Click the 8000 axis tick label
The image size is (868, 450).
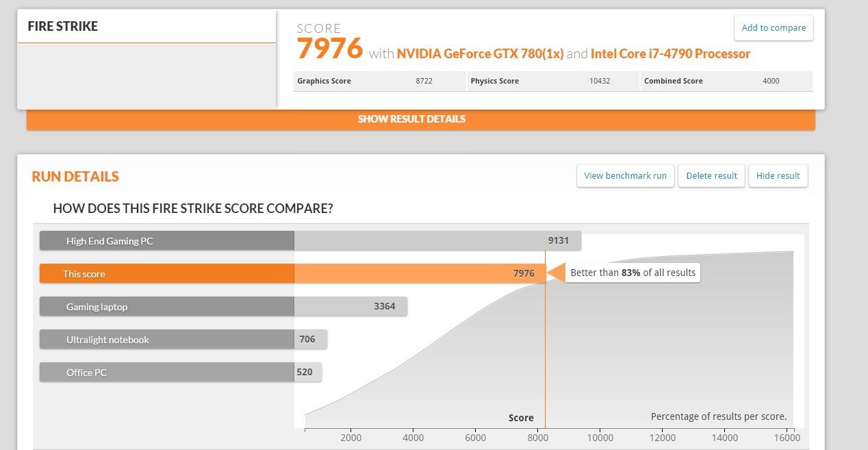538,438
